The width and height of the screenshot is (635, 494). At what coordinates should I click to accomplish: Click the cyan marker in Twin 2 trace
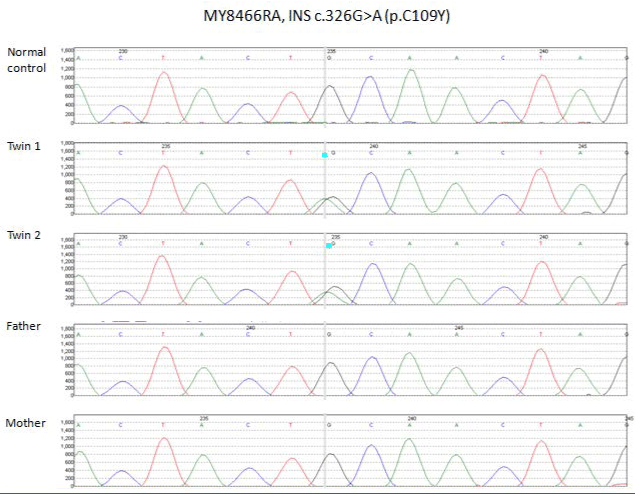click(x=328, y=246)
